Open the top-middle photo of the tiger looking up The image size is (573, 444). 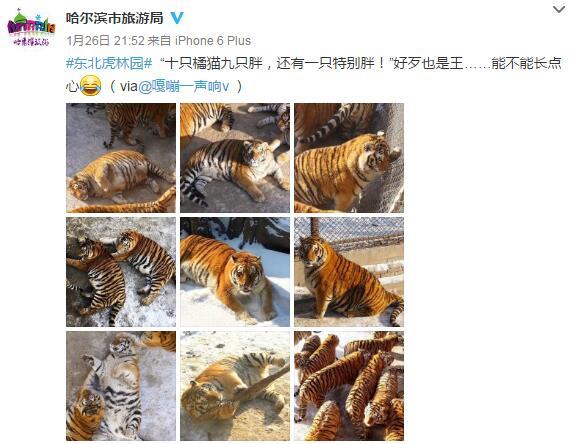pos(235,158)
